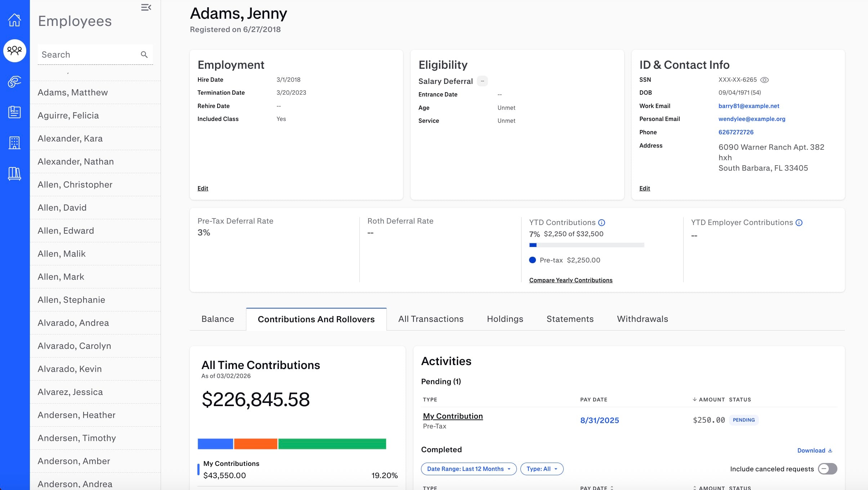The image size is (868, 490).
Task: Click Compare Yearly Contributions link
Action: click(x=571, y=280)
